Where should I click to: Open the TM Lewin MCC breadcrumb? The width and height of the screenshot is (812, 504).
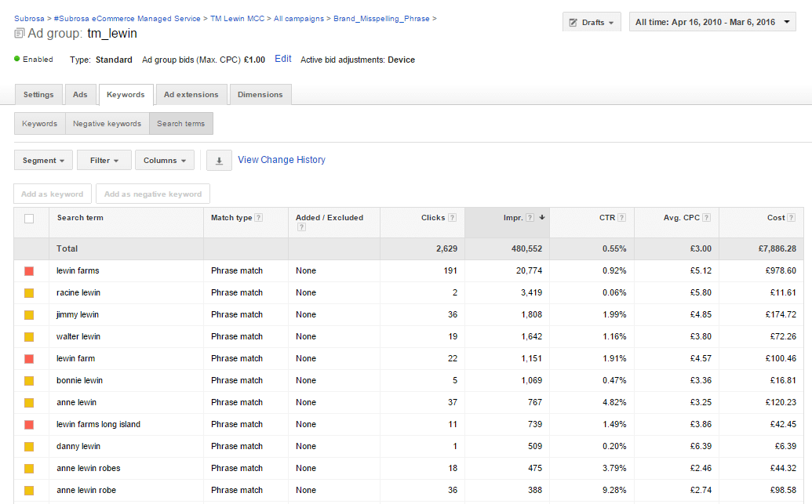(x=237, y=19)
